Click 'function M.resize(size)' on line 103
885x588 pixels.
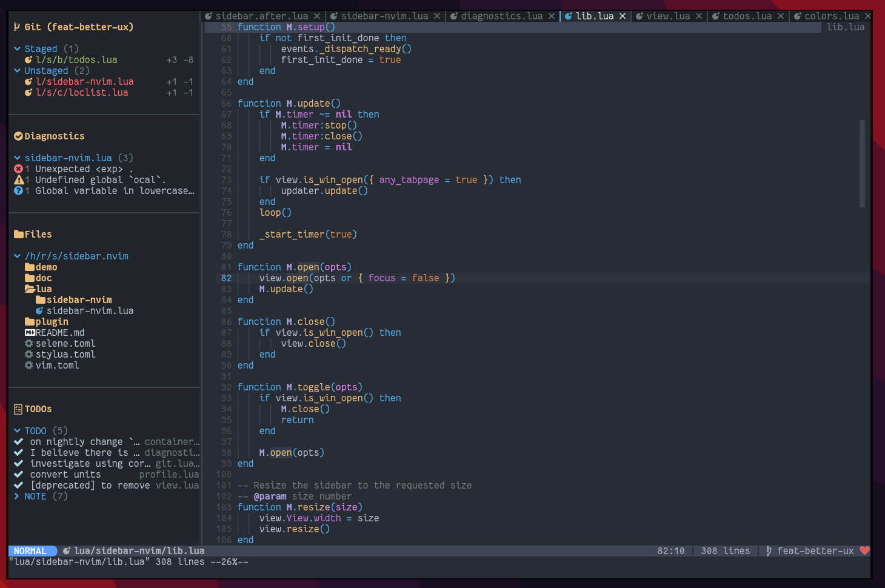pos(300,507)
